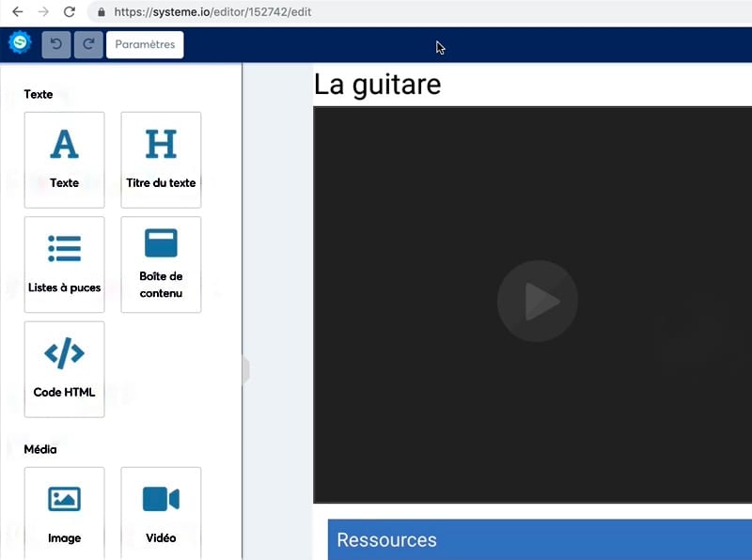Open the Paramètres panel
Viewport: 752px width, 560px height.
tap(144, 42)
